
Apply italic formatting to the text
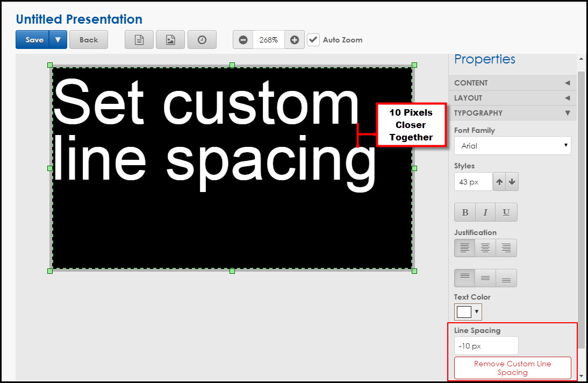485,212
